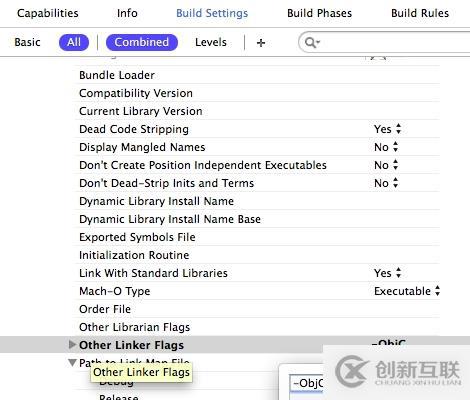The height and width of the screenshot is (400, 470).
Task: Open the Don't Create Position Independent Executables popup
Action: [386, 165]
